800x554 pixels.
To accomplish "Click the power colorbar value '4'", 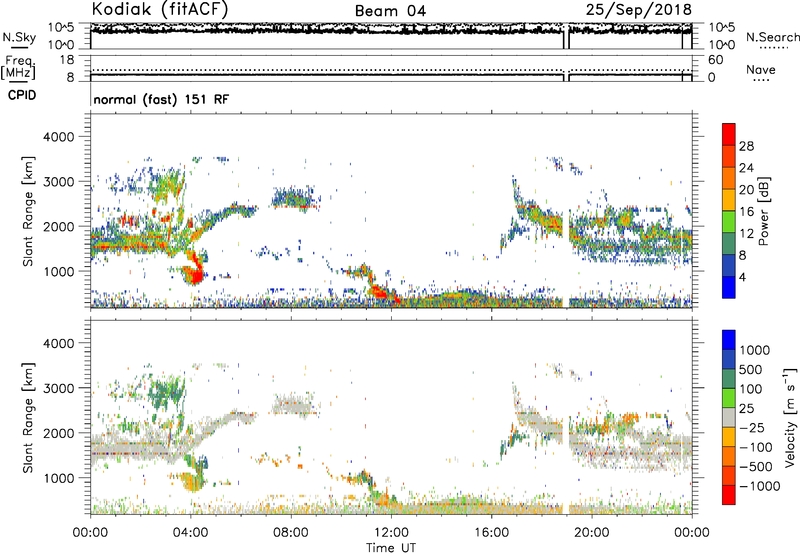I will [x=742, y=277].
